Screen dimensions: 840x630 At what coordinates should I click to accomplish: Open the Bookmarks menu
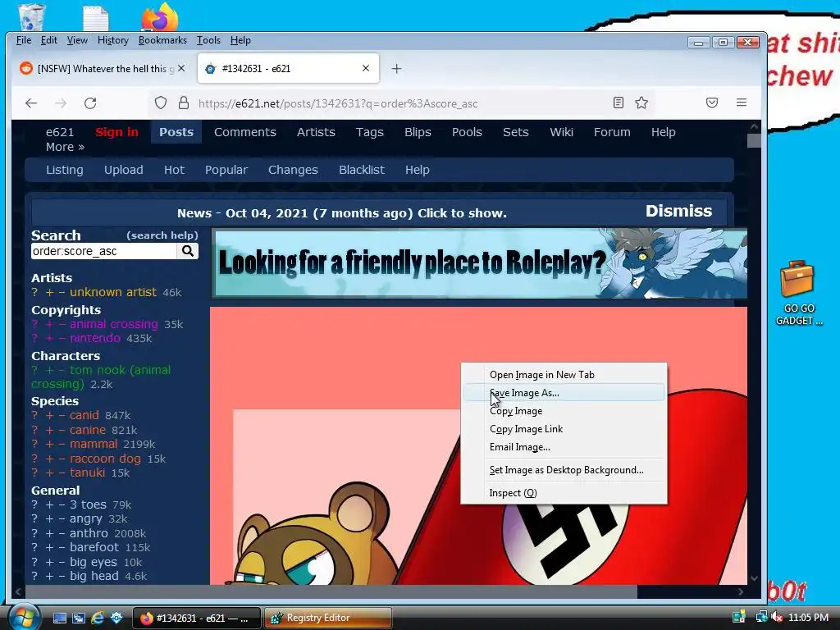coord(163,40)
